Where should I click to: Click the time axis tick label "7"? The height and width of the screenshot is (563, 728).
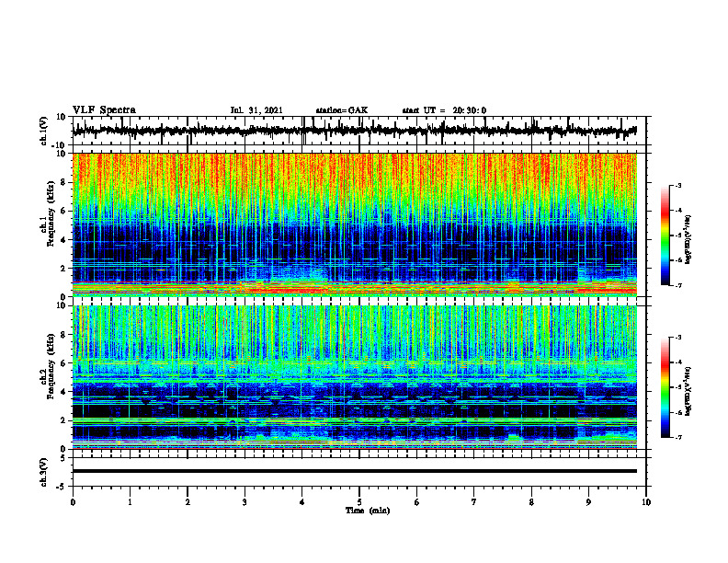coord(474,502)
